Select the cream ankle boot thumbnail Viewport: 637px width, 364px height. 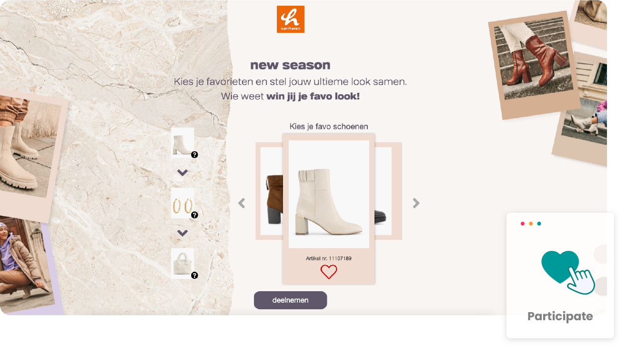point(182,142)
